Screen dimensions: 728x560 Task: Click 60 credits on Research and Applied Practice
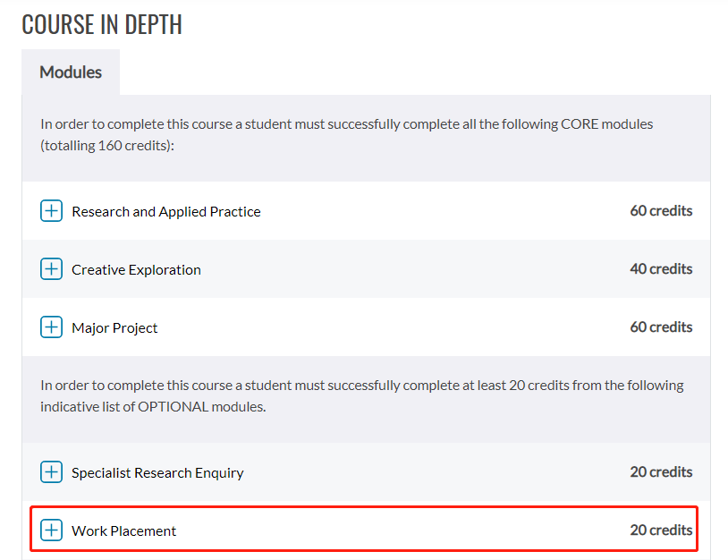click(x=661, y=211)
